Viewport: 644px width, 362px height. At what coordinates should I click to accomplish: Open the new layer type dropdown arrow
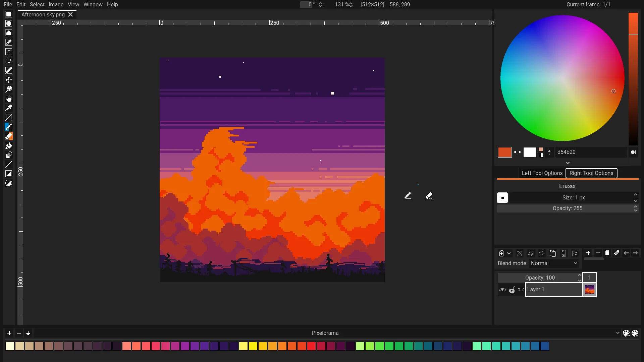click(509, 253)
